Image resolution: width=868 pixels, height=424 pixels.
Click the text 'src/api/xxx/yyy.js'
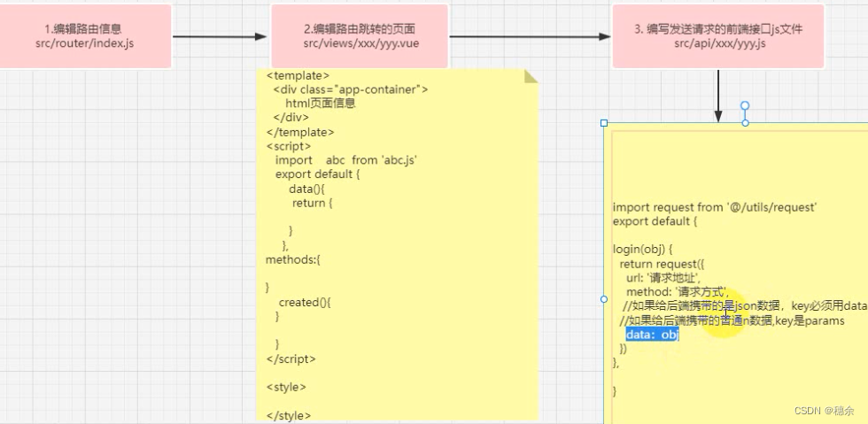pyautogui.click(x=720, y=43)
